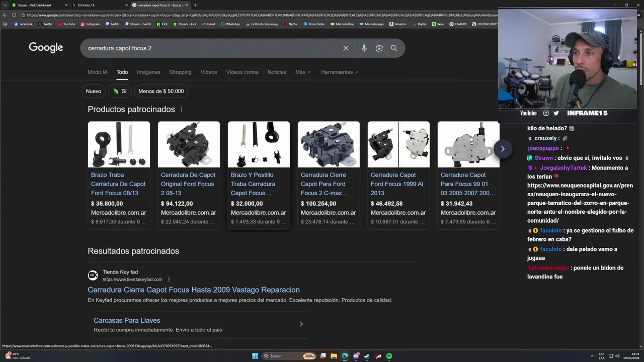Switch to the Imágenes tab

(x=148, y=72)
